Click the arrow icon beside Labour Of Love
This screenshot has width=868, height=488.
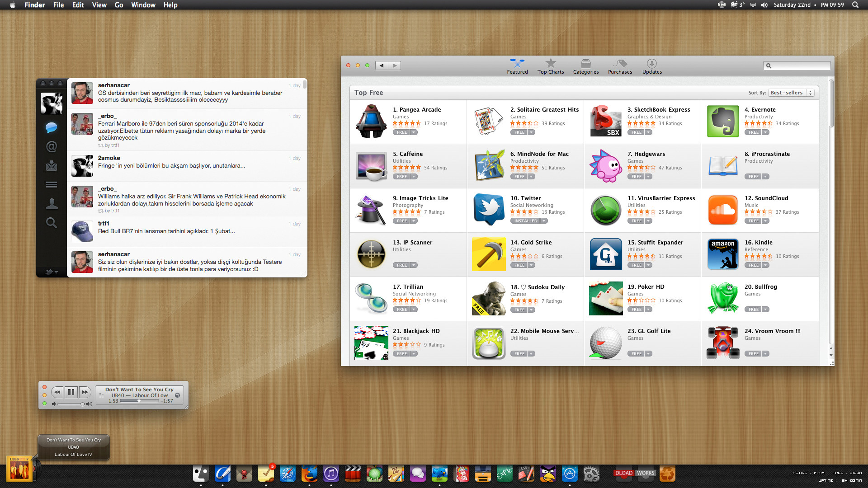click(x=178, y=395)
